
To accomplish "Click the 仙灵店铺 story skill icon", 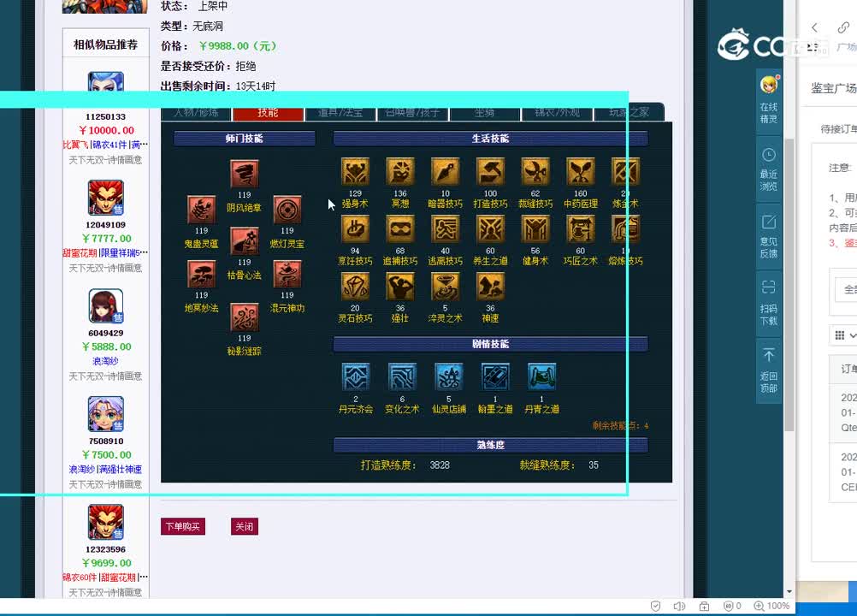I will 449,377.
